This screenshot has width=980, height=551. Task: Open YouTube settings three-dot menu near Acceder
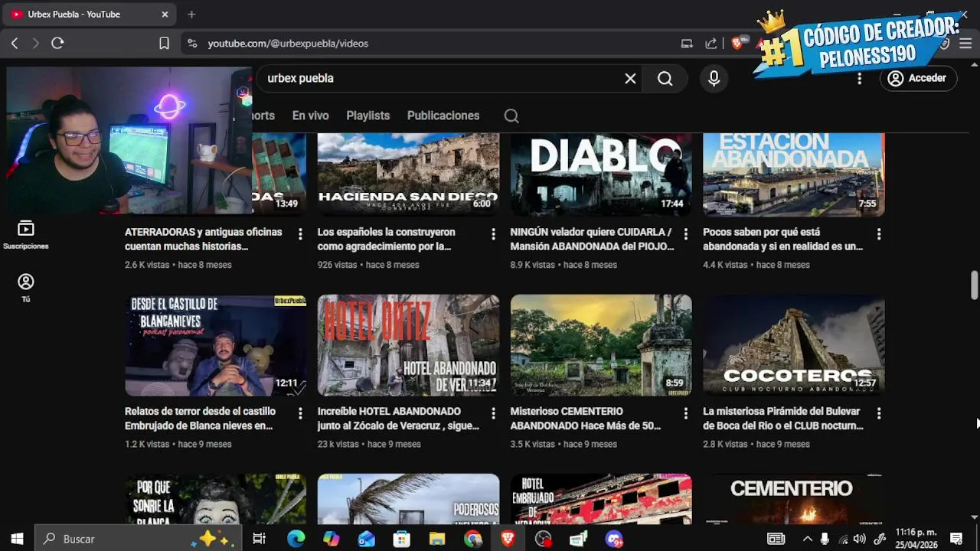[x=860, y=78]
